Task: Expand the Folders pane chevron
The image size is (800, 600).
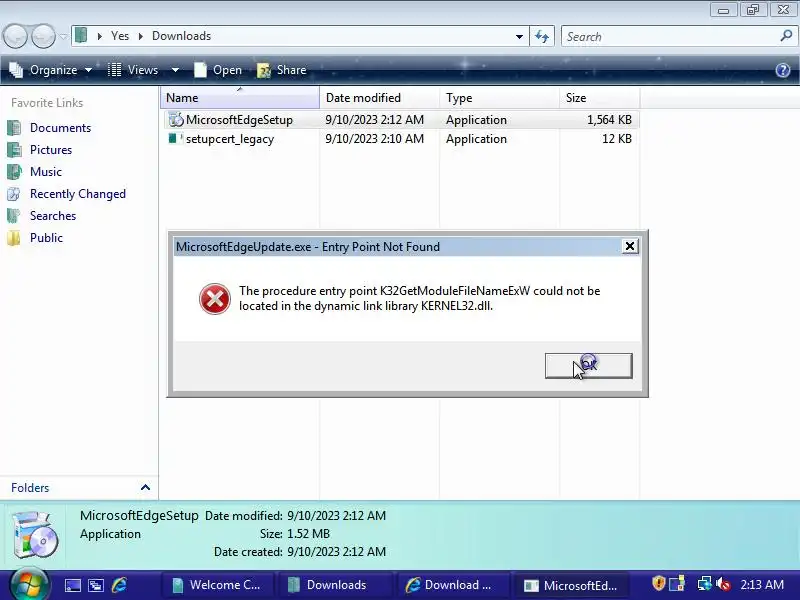Action: (x=145, y=487)
